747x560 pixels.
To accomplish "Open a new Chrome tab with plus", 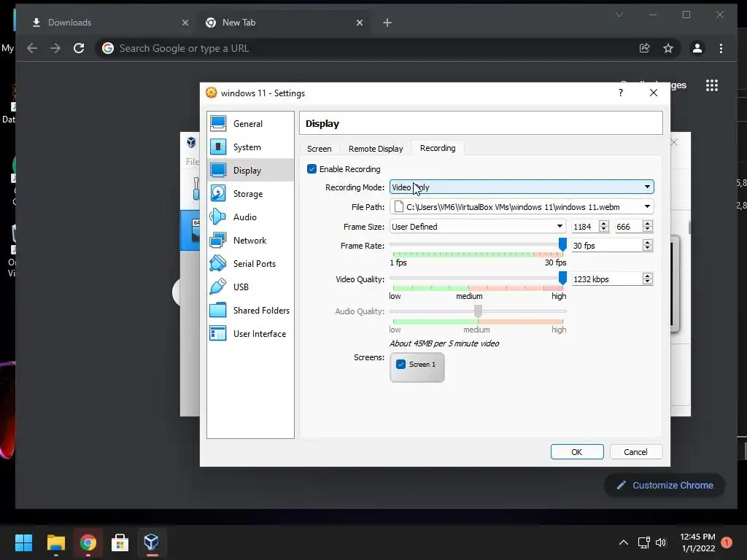I will coord(387,23).
